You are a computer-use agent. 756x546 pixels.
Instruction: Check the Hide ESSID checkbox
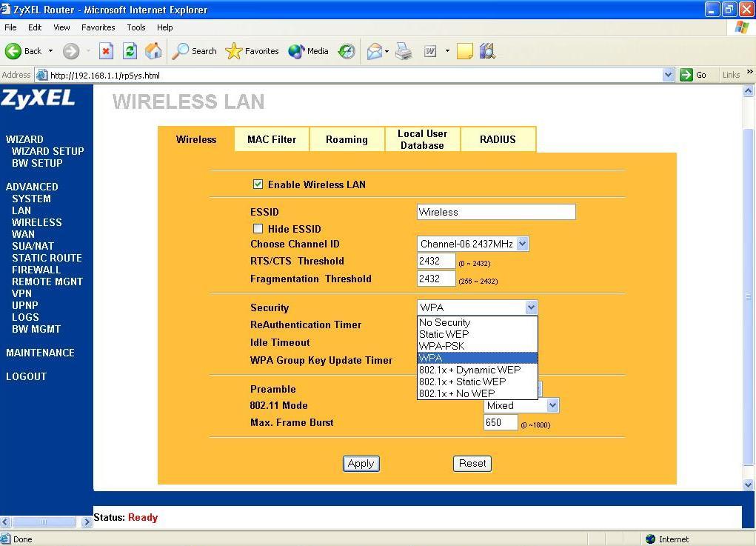(x=258, y=229)
